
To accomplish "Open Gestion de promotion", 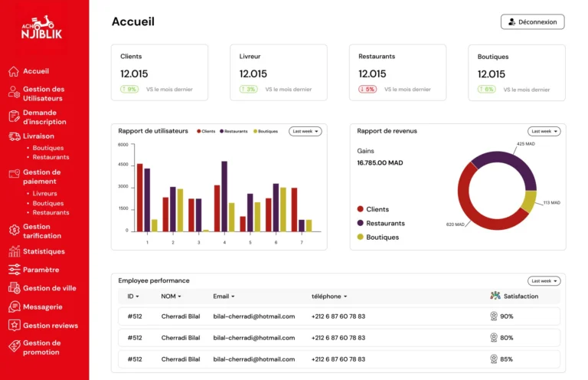I will pos(41,347).
